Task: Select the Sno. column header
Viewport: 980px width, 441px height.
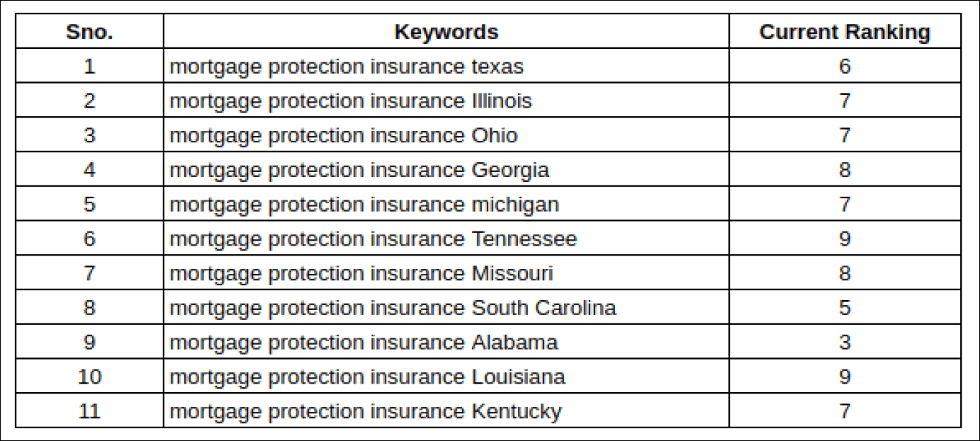Action: (x=89, y=32)
